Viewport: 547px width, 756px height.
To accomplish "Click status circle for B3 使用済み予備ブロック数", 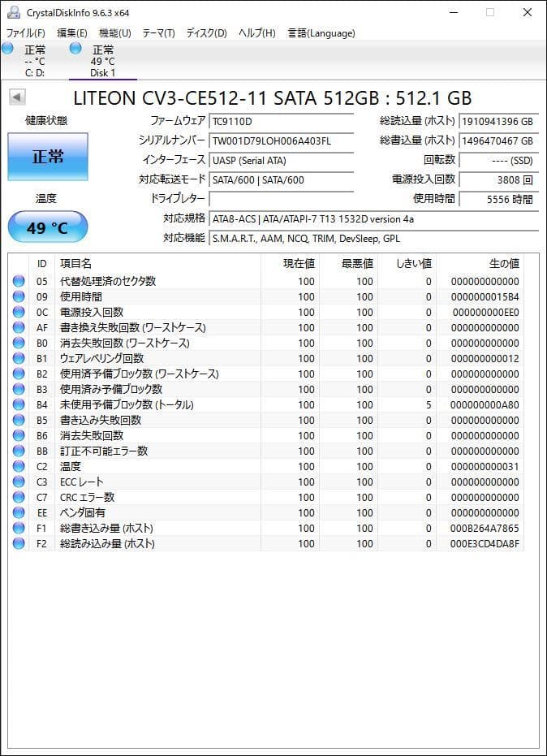I will [19, 389].
